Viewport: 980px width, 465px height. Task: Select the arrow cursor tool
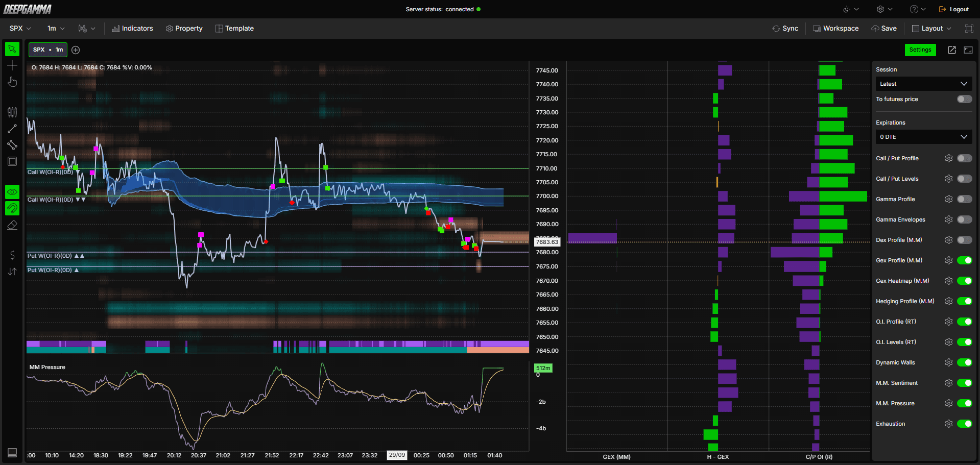tap(12, 49)
